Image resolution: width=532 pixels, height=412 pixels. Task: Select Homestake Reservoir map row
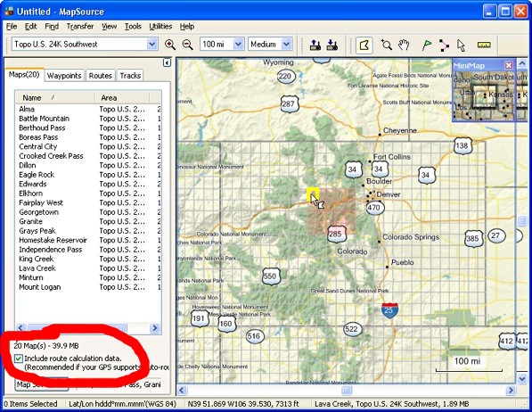[x=88, y=240]
